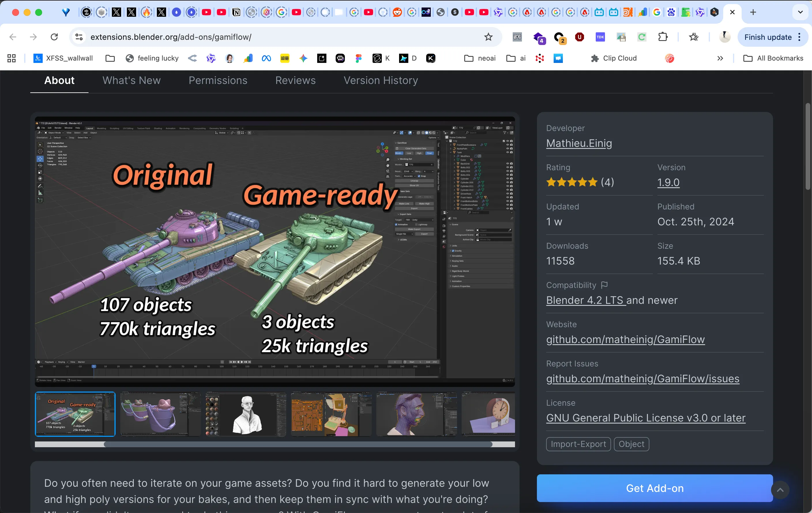Open the Figma bookmark icon
Screen dimensions: 812x513
[358, 58]
